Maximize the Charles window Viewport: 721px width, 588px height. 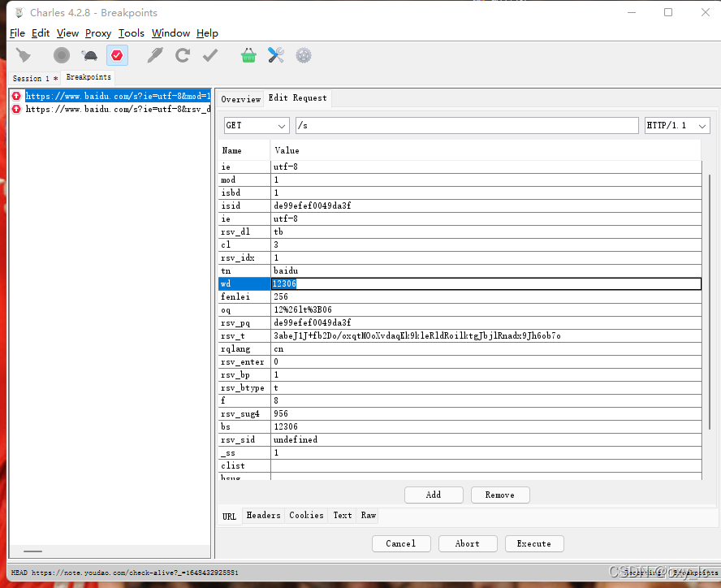668,12
